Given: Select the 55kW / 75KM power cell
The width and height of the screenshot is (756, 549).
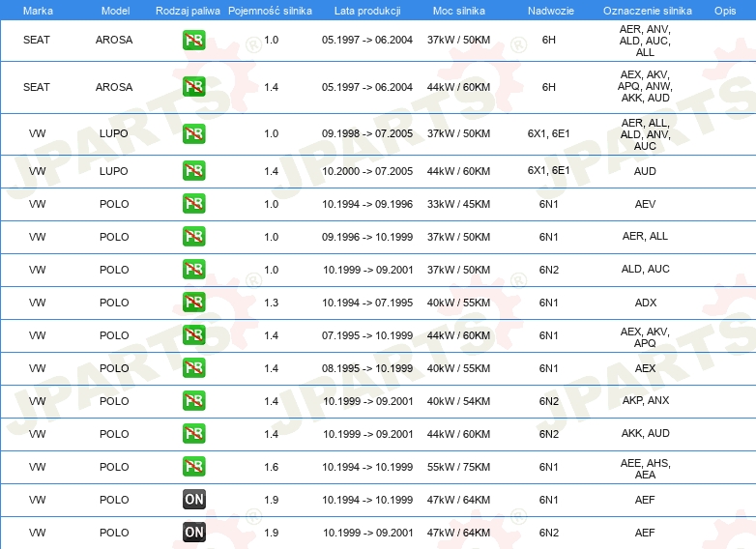Looking at the screenshot, I should 458,467.
